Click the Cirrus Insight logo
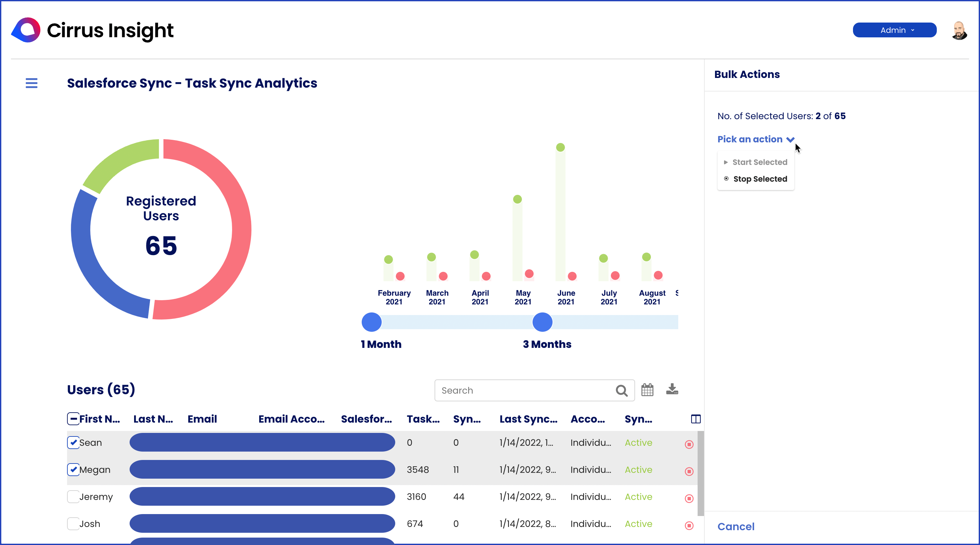 [92, 30]
